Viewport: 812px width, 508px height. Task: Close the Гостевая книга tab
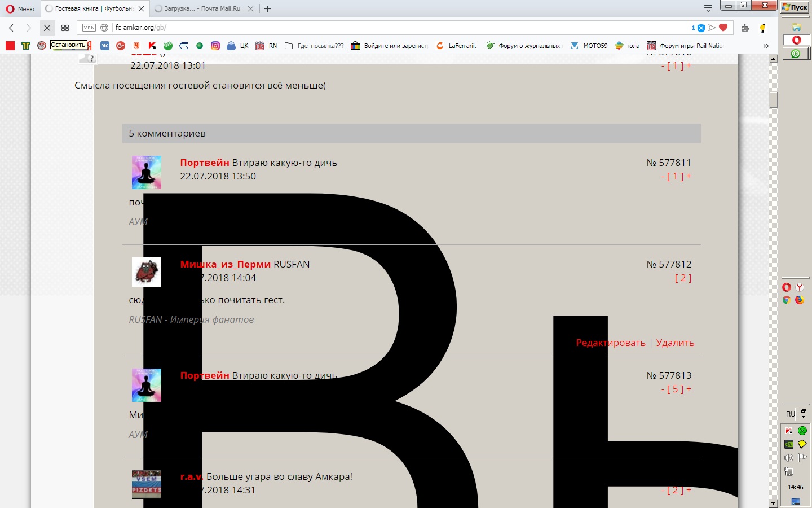tap(141, 8)
